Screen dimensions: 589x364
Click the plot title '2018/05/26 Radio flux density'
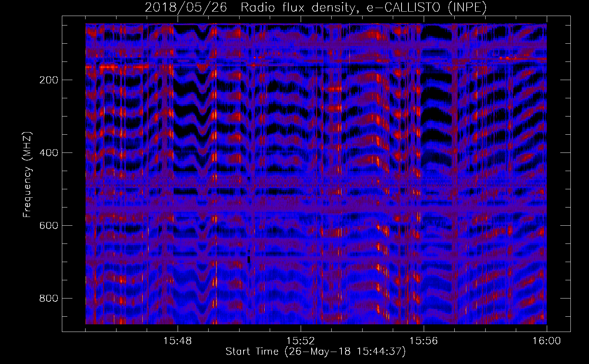click(x=316, y=8)
